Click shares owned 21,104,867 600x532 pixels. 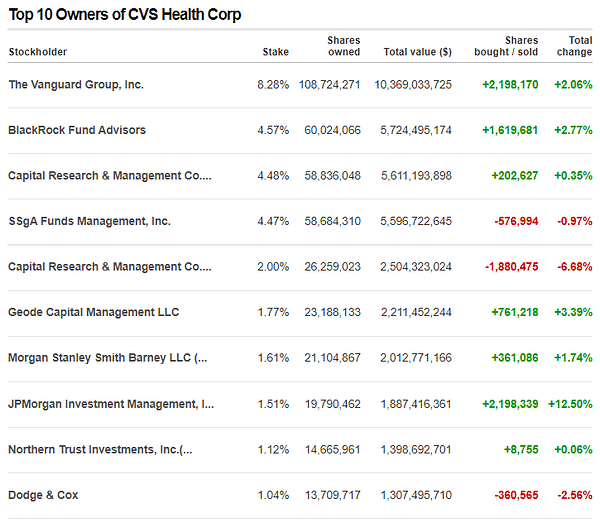[332, 358]
